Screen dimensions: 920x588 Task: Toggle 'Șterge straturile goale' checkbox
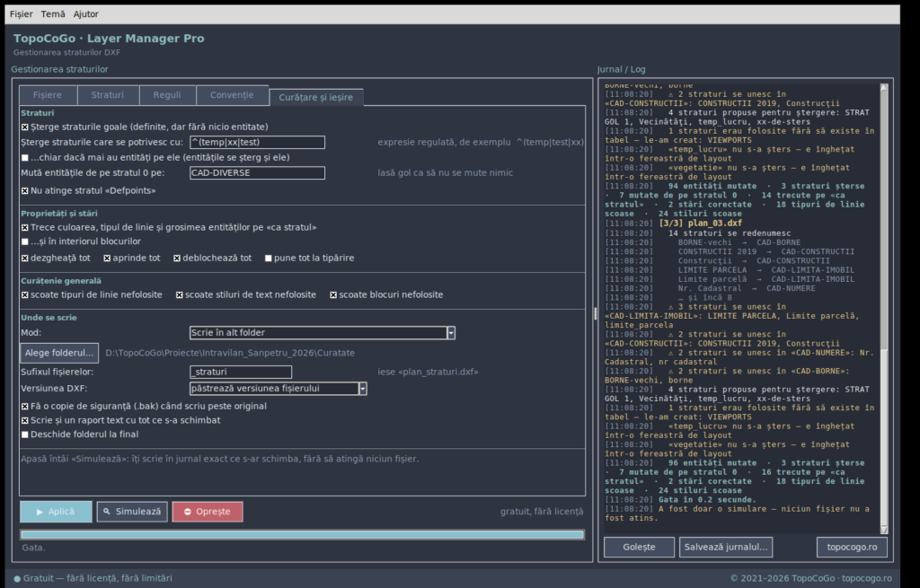pos(24,127)
